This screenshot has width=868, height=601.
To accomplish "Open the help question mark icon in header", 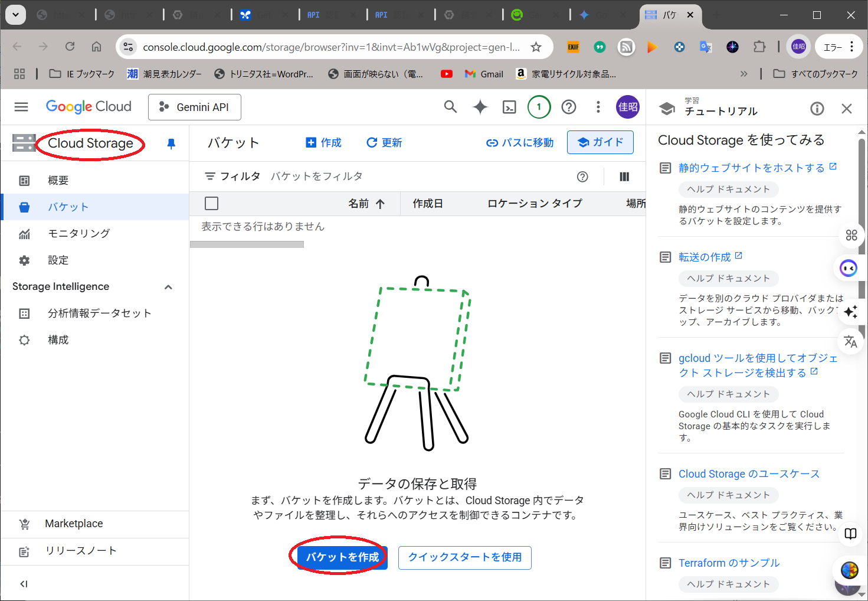I will point(568,107).
